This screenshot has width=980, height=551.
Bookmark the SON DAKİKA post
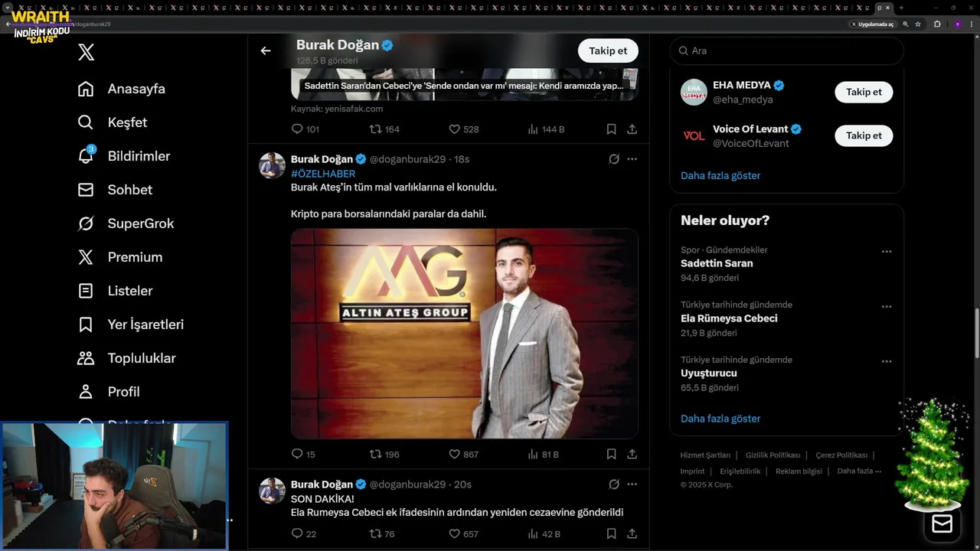(611, 533)
